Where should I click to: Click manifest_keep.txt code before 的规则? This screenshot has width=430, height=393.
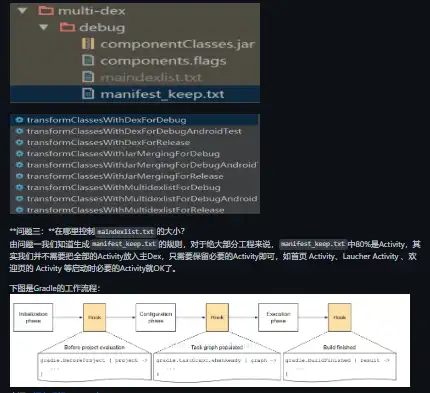click(x=124, y=244)
